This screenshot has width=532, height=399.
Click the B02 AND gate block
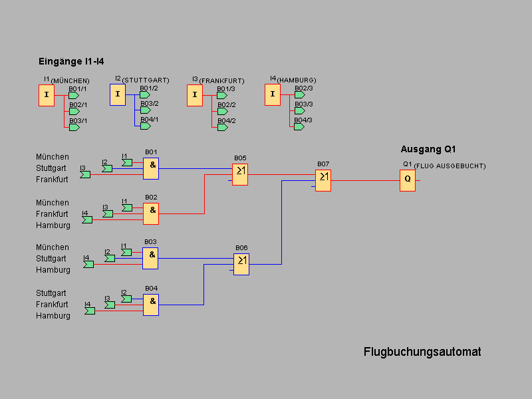click(152, 213)
